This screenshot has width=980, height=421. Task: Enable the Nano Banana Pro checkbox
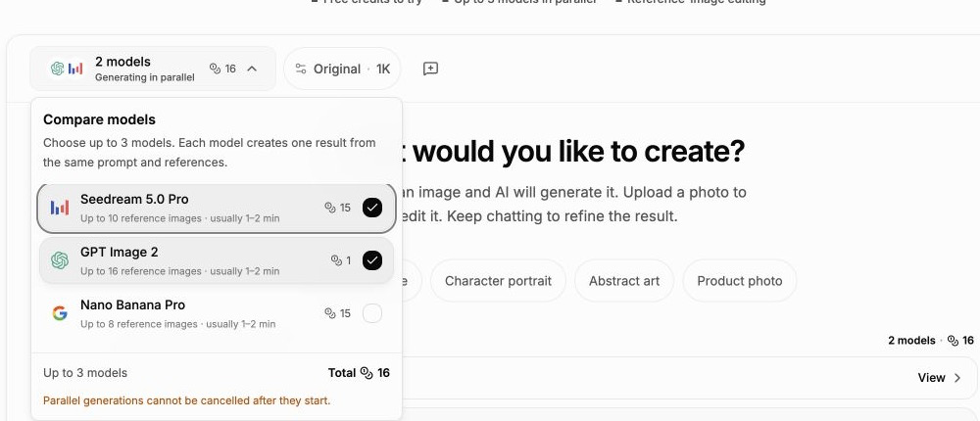pyautogui.click(x=371, y=313)
